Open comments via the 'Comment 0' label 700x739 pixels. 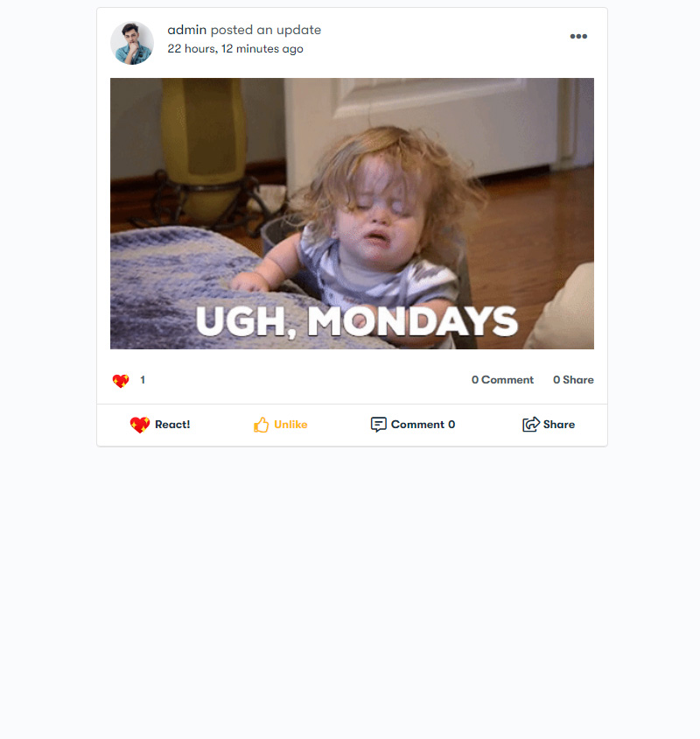pyautogui.click(x=423, y=425)
